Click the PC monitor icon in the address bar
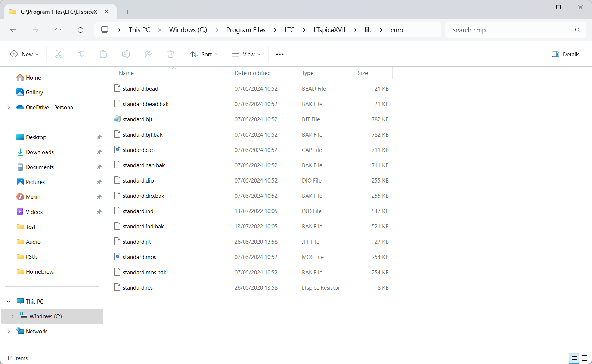 (x=105, y=30)
